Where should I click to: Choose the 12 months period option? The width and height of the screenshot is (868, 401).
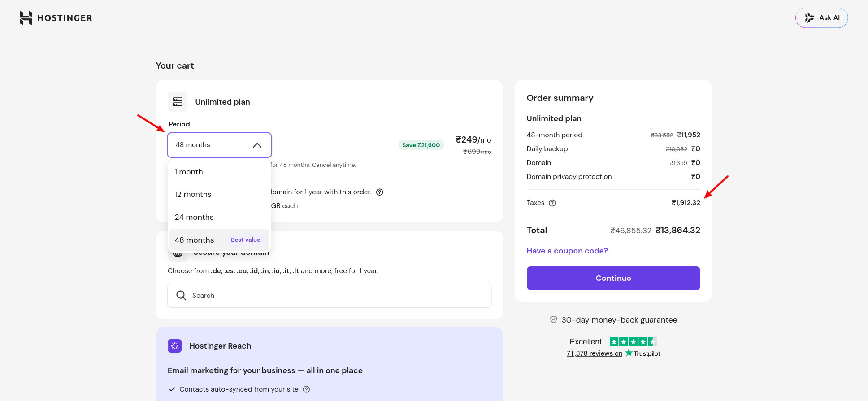[219, 194]
